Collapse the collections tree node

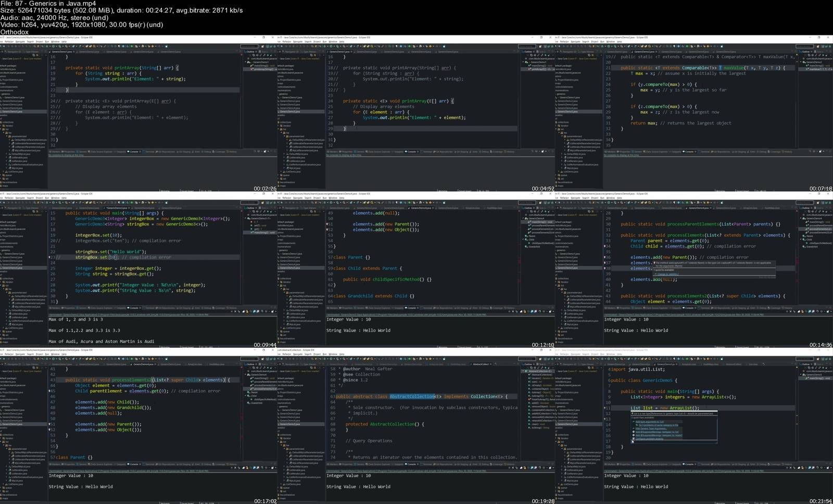click(4, 122)
